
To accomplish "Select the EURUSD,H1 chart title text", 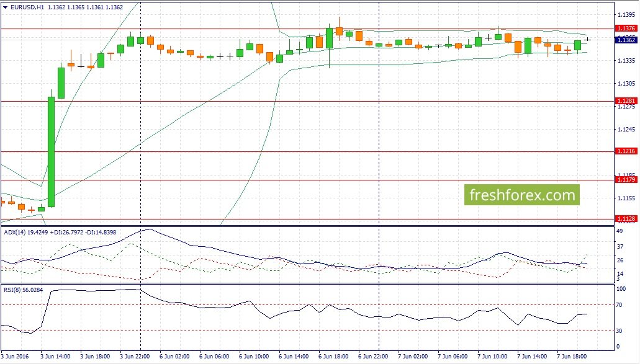I will pos(27,7).
